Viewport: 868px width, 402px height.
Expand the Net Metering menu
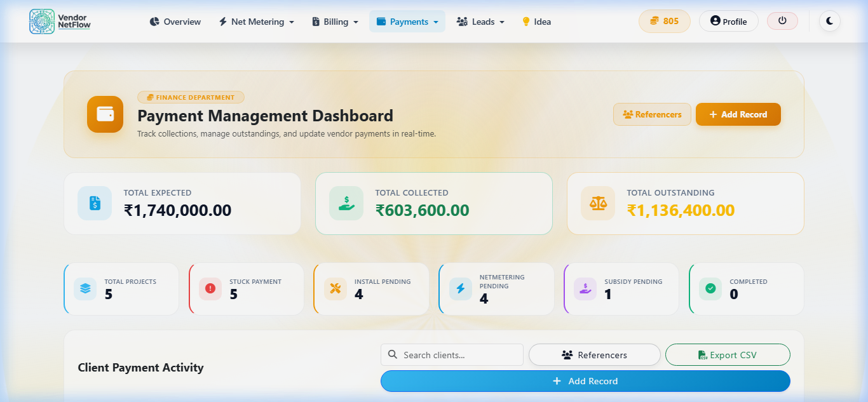257,22
